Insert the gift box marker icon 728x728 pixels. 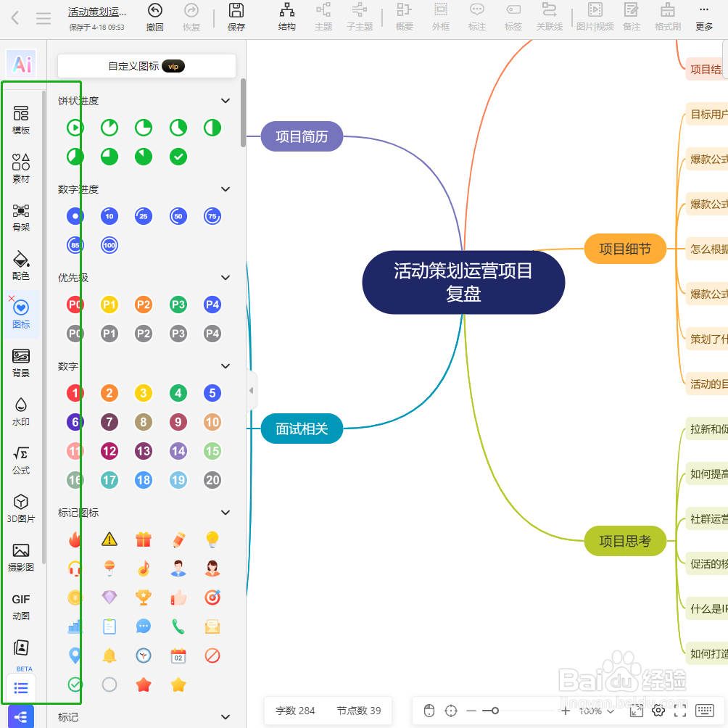pyautogui.click(x=144, y=539)
